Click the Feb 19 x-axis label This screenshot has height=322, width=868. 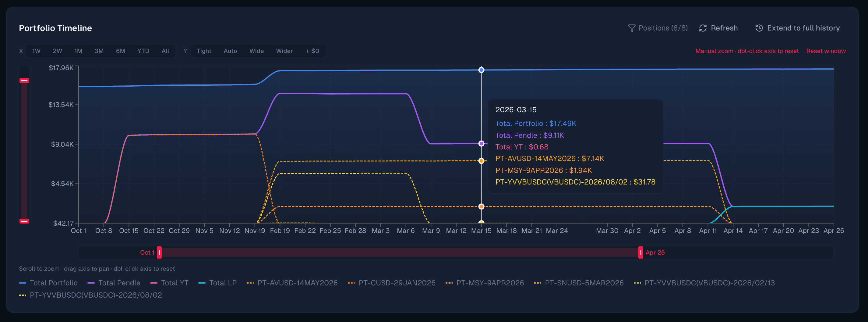pyautogui.click(x=280, y=231)
